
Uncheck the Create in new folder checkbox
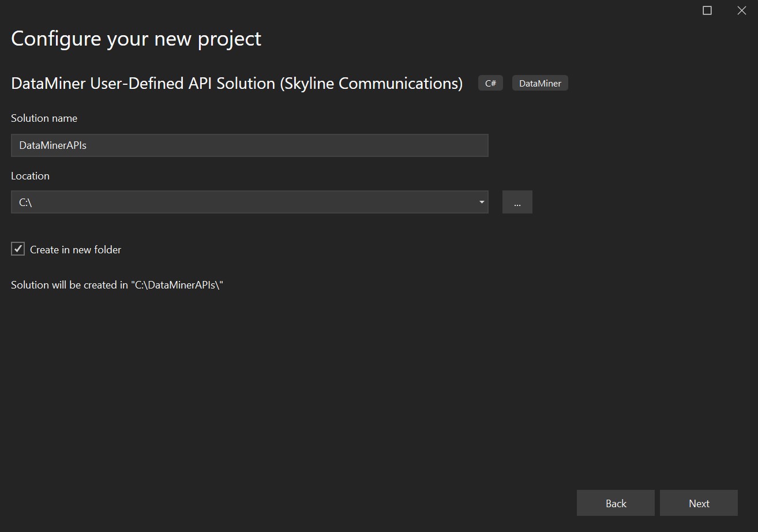[18, 249]
